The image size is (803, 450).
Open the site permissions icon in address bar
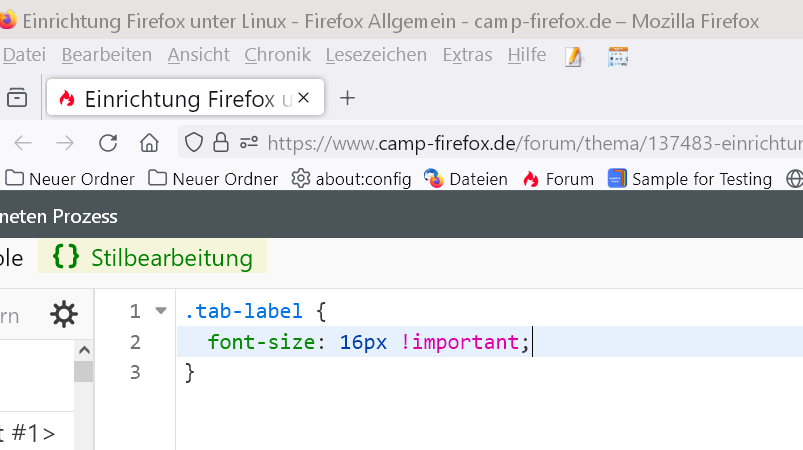pyautogui.click(x=248, y=143)
